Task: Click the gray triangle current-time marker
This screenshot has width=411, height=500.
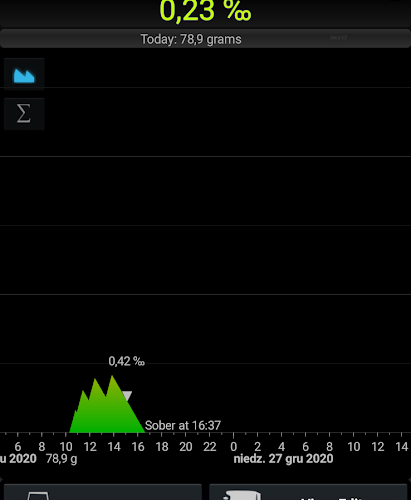Action: (x=127, y=395)
